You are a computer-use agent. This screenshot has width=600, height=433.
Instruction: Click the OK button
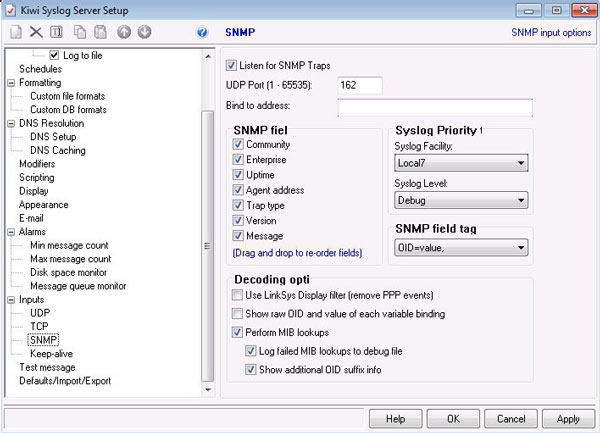(x=453, y=416)
